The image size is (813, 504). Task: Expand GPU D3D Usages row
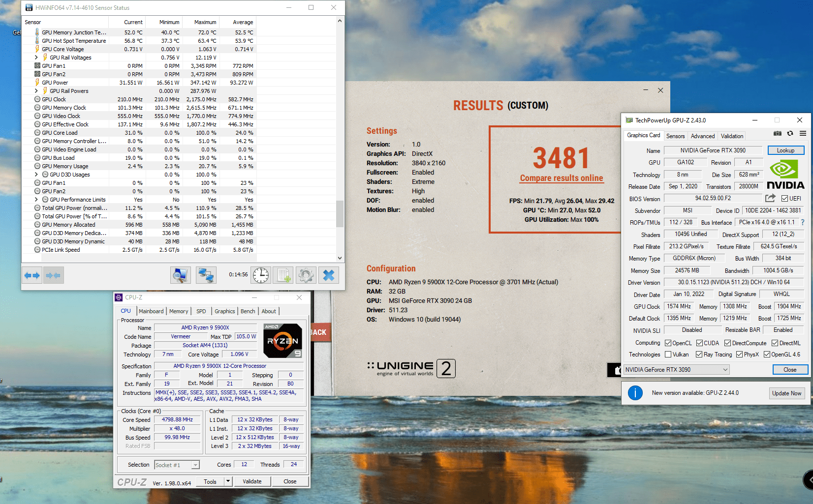(x=36, y=175)
